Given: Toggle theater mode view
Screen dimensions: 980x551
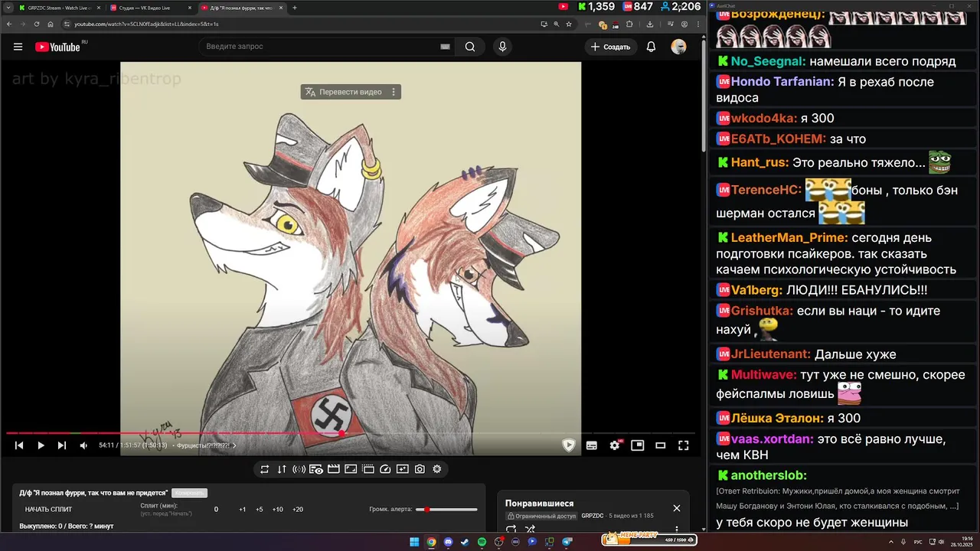Looking at the screenshot, I should pos(660,445).
